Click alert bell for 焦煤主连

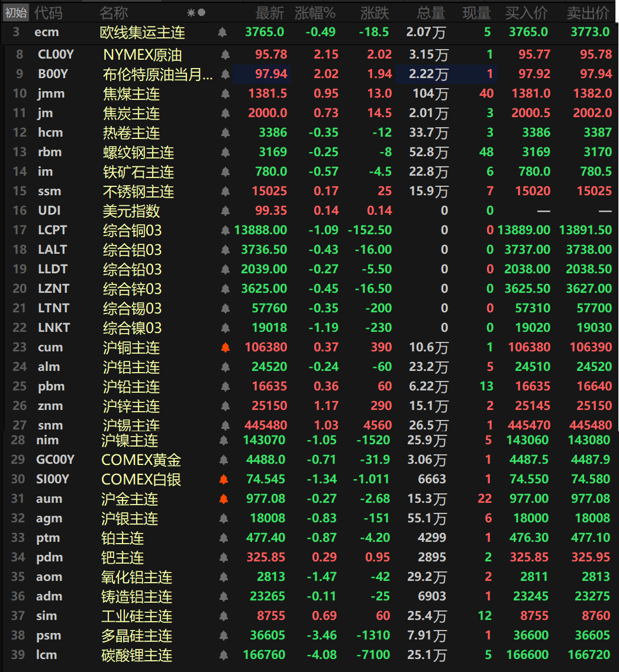tap(225, 93)
